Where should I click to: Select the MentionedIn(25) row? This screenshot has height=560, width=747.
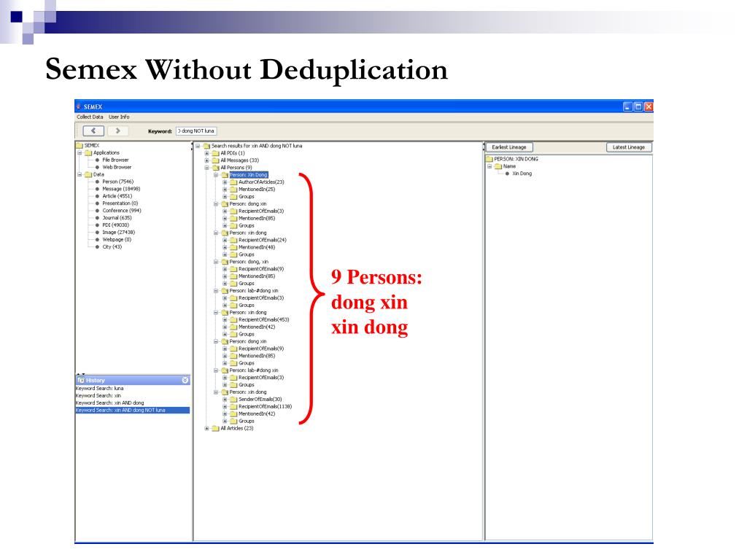coord(257,190)
